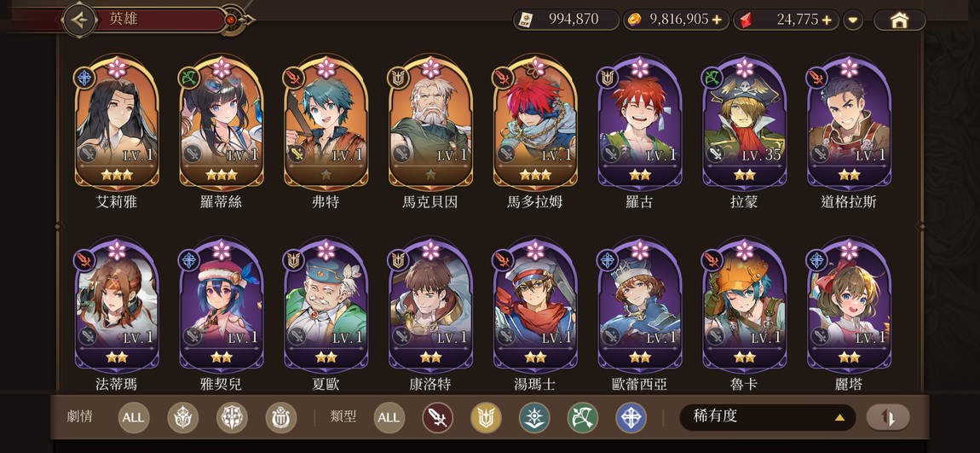Select hero card 馬克貝因

pos(430,124)
